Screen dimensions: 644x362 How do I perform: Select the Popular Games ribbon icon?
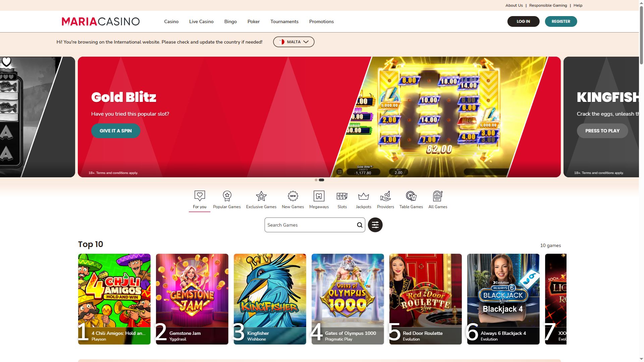click(x=227, y=196)
